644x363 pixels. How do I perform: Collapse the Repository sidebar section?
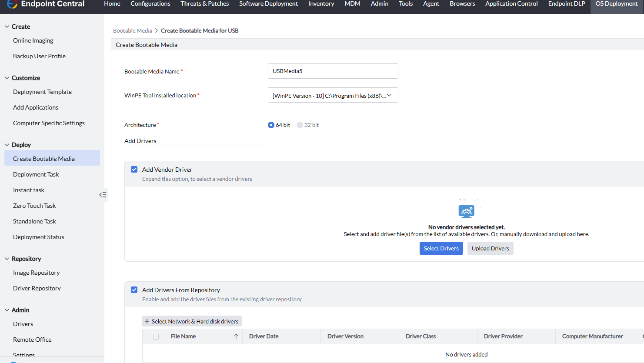tap(7, 259)
